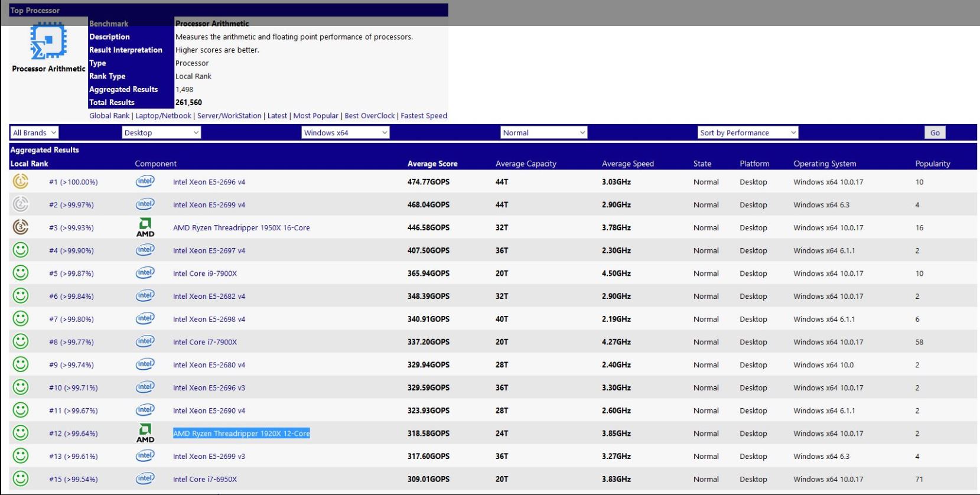Click the Average Capacity column header
This screenshot has width=980, height=495.
[526, 164]
